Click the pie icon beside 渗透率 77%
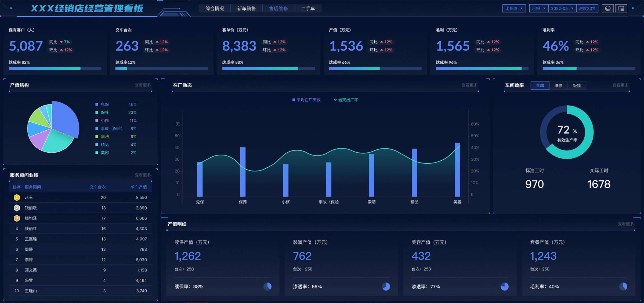 (x=504, y=286)
